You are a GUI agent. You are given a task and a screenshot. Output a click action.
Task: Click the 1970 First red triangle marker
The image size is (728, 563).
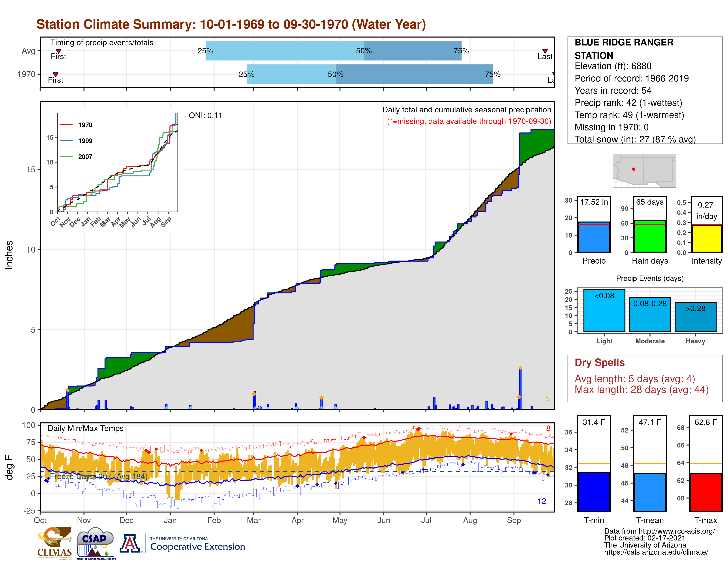[56, 74]
